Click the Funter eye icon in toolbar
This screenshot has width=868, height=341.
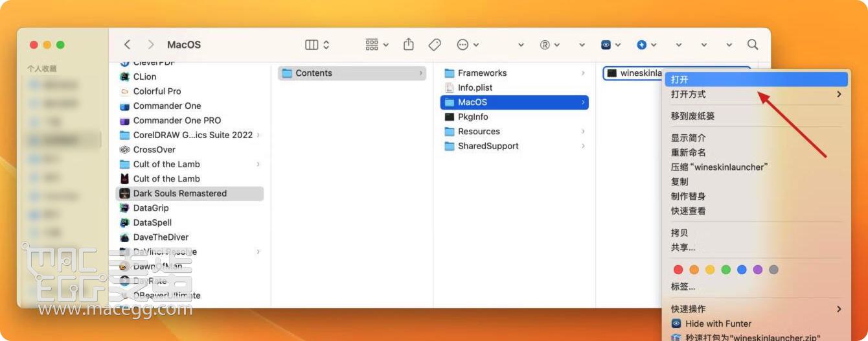[x=606, y=45]
